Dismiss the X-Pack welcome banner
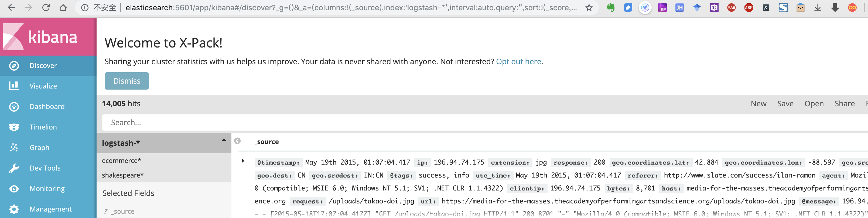 pyautogui.click(x=127, y=81)
